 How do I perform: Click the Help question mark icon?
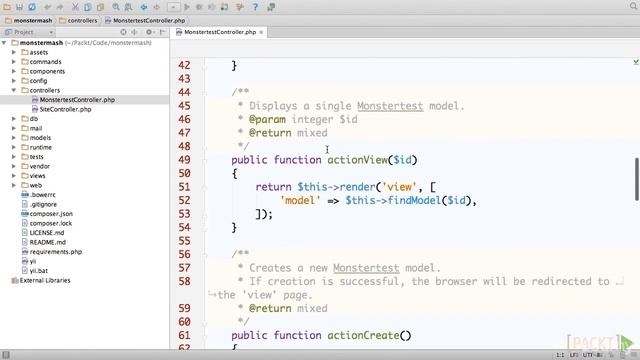click(255, 7)
